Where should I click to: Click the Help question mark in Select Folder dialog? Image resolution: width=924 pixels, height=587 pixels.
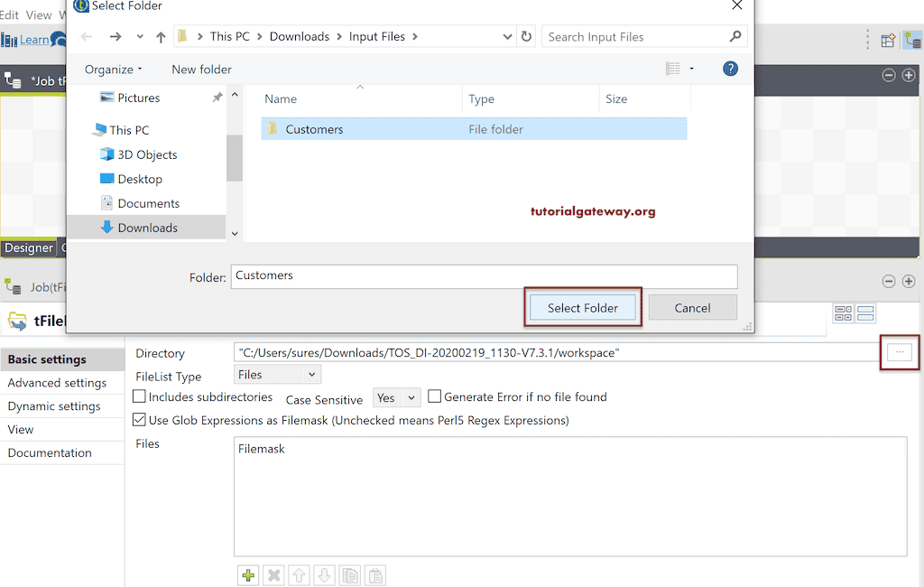(x=730, y=69)
